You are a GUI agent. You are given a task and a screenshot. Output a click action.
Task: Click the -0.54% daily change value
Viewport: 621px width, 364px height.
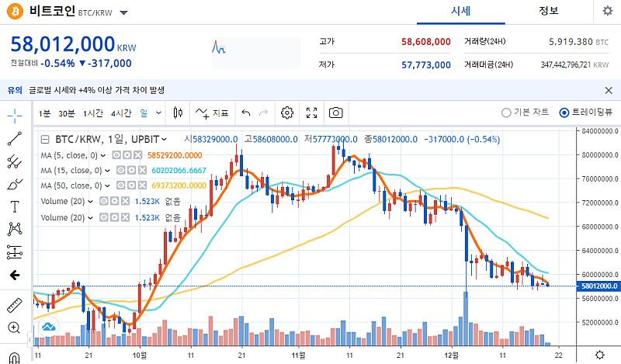(57, 64)
